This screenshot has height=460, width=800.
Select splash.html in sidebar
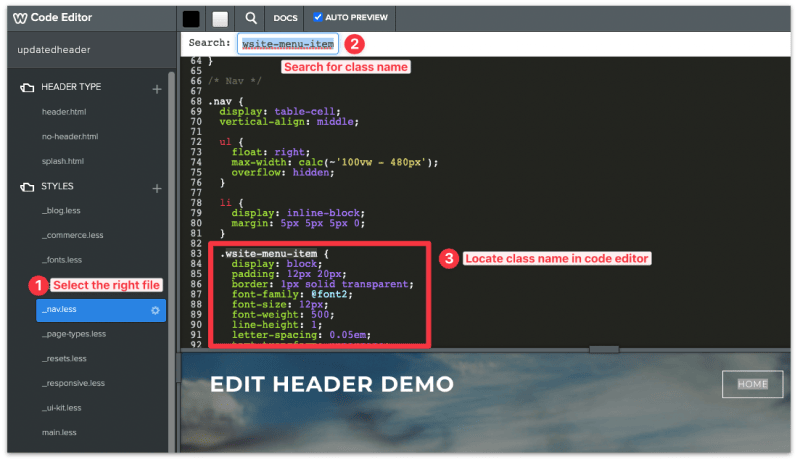[63, 161]
